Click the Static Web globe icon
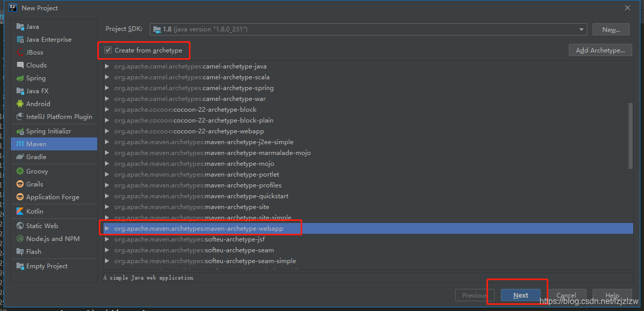The height and width of the screenshot is (311, 644). point(20,226)
